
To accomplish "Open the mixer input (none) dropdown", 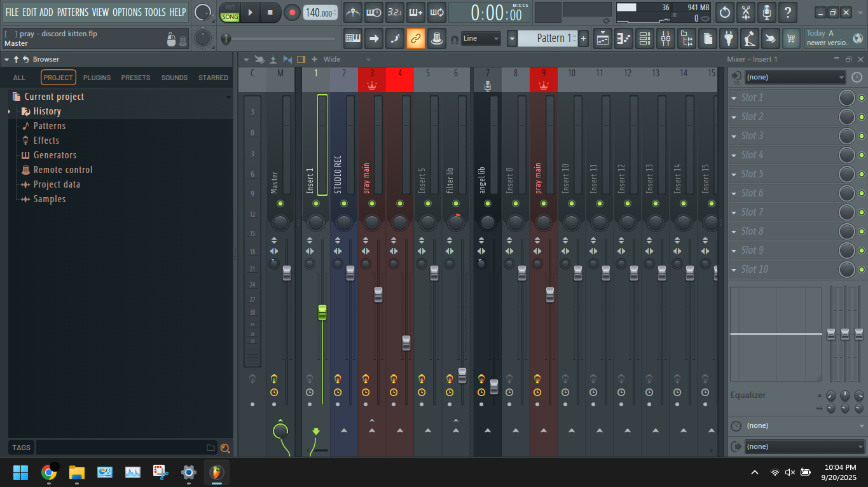I will 795,77.
